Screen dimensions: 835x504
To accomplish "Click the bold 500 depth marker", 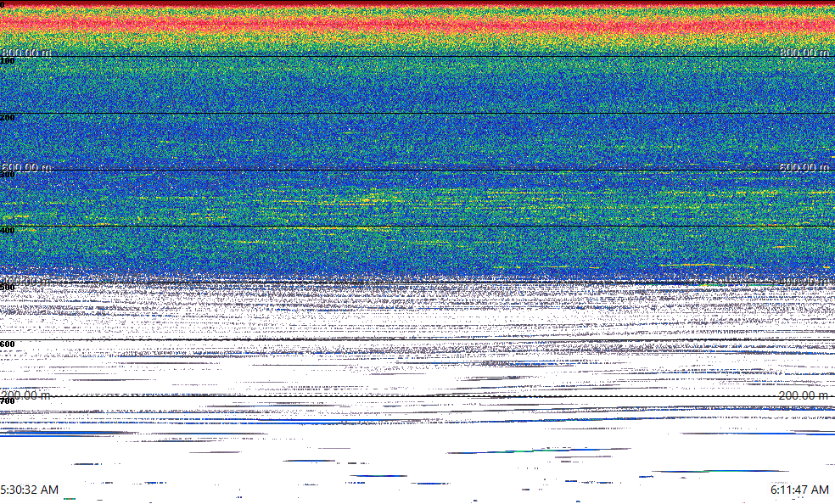I will (x=8, y=288).
